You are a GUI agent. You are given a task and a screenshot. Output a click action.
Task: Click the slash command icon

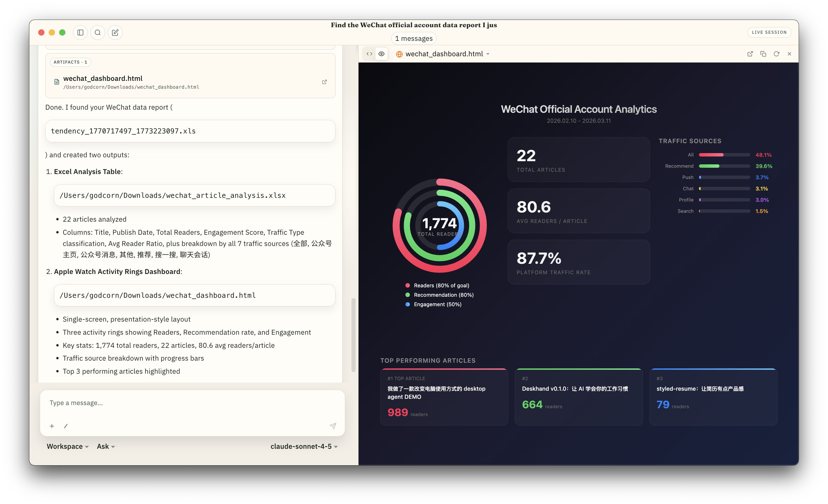66,426
